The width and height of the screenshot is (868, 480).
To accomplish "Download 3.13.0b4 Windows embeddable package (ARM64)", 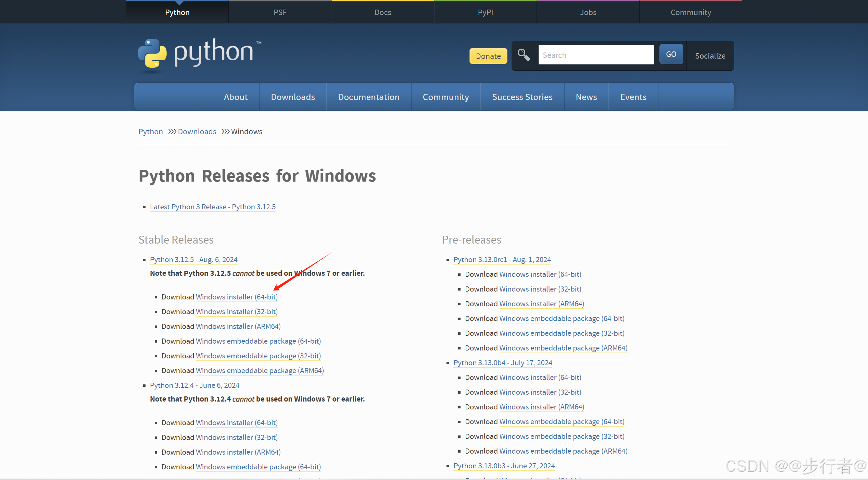I will 564,451.
